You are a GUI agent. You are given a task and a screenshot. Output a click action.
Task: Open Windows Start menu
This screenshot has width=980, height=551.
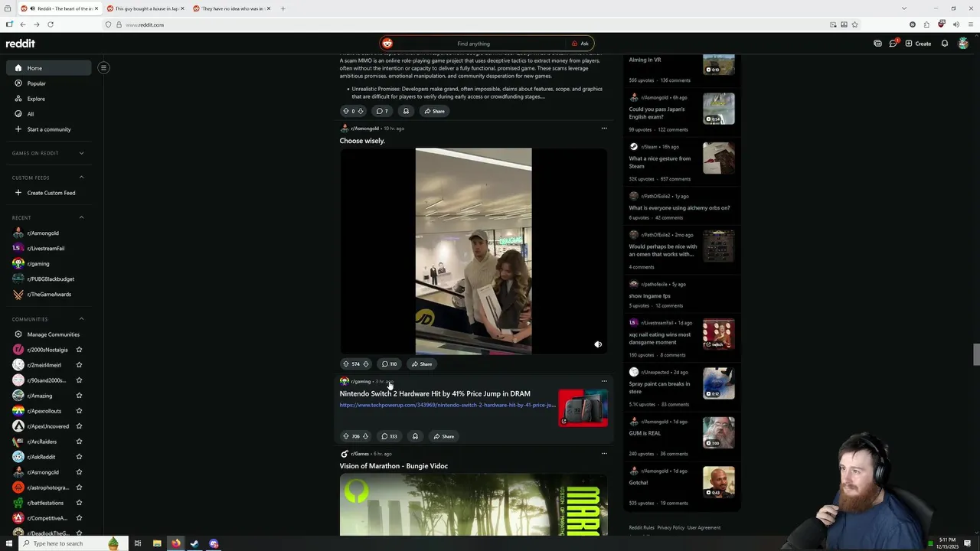click(9, 543)
